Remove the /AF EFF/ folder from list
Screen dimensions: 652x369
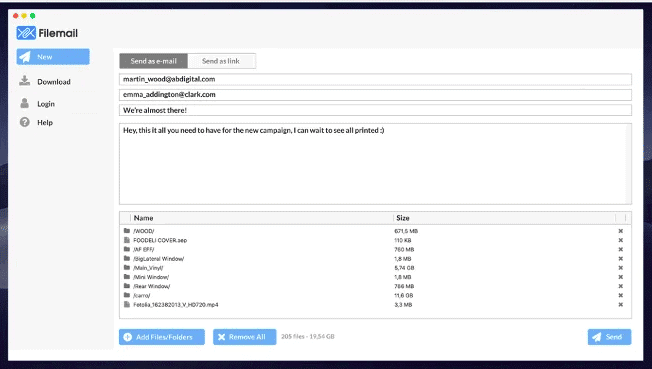pyautogui.click(x=620, y=249)
